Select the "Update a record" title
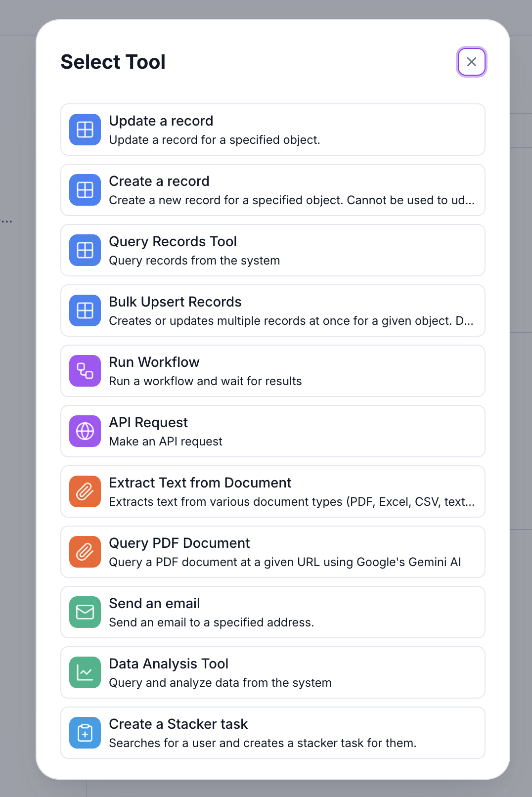The width and height of the screenshot is (532, 797). 161,121
